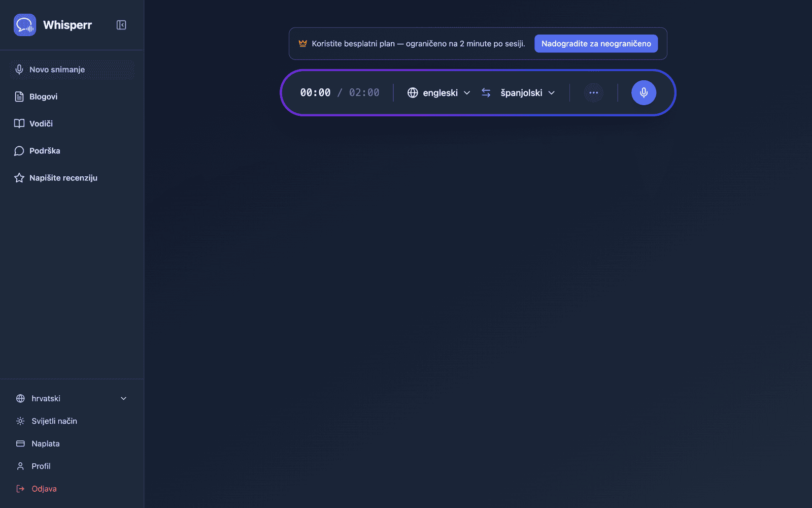812x508 pixels.
Task: Collapse the sidebar panel
Action: [121, 25]
